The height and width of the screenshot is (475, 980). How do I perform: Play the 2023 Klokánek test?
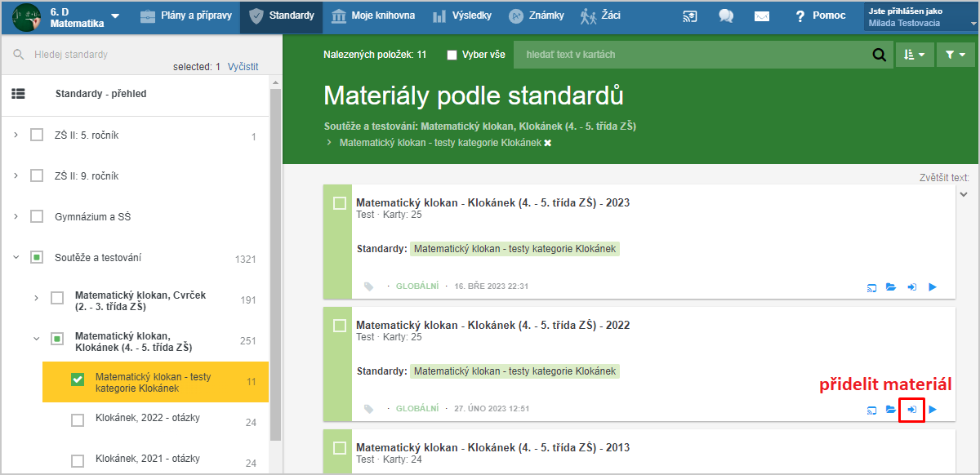tap(933, 287)
